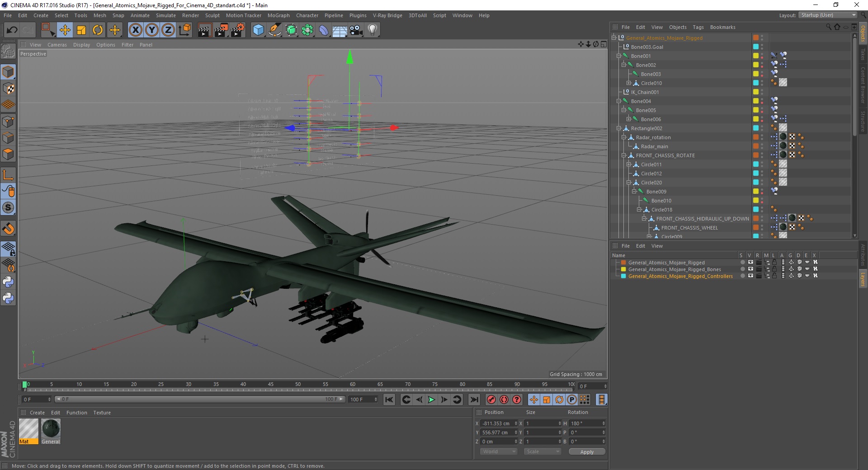Open Scale size mode dropdown
The height and width of the screenshot is (470, 868).
(542, 452)
